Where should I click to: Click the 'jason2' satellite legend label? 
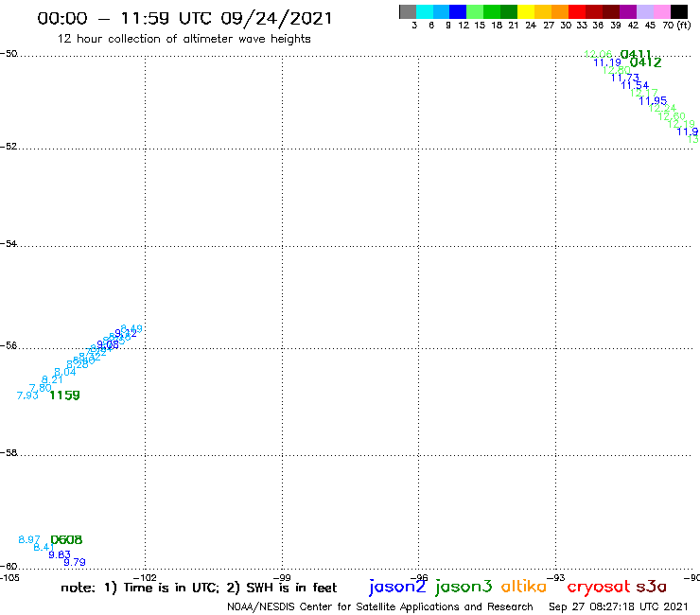tap(397, 587)
